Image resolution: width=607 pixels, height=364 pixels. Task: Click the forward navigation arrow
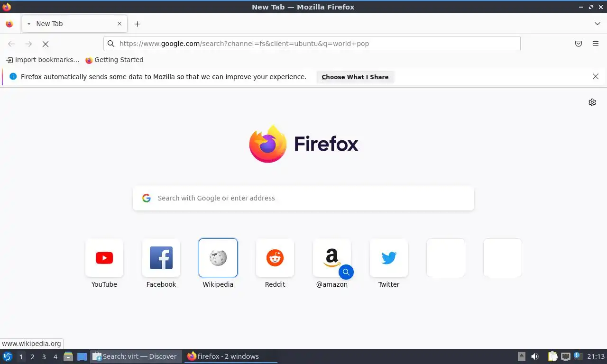(x=28, y=44)
